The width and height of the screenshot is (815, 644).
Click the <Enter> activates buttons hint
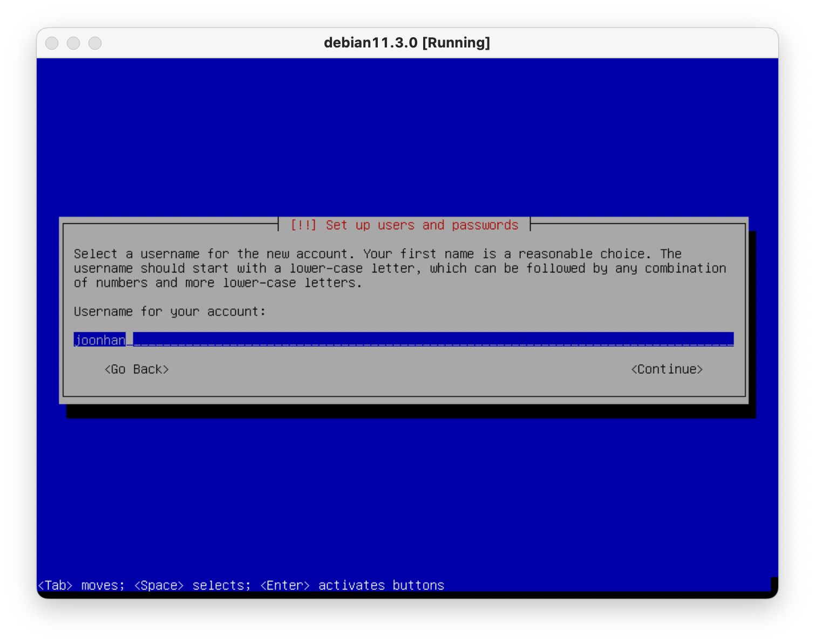pos(352,585)
